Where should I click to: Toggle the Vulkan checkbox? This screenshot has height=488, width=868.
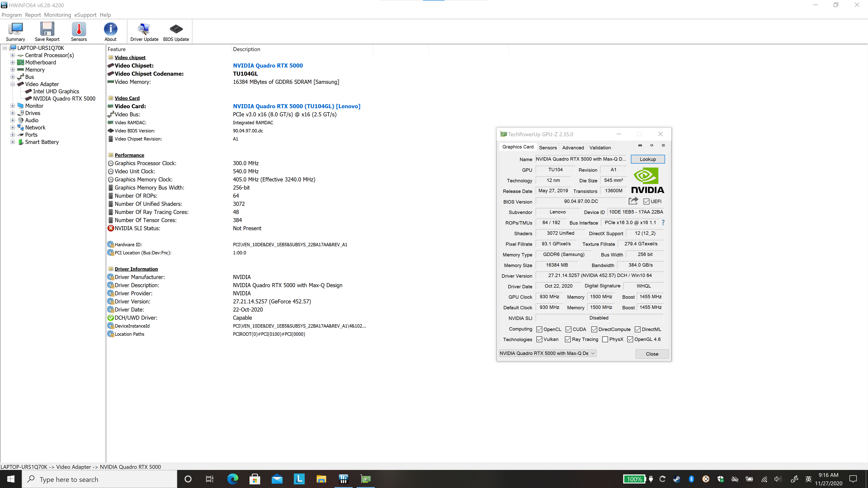(x=540, y=339)
